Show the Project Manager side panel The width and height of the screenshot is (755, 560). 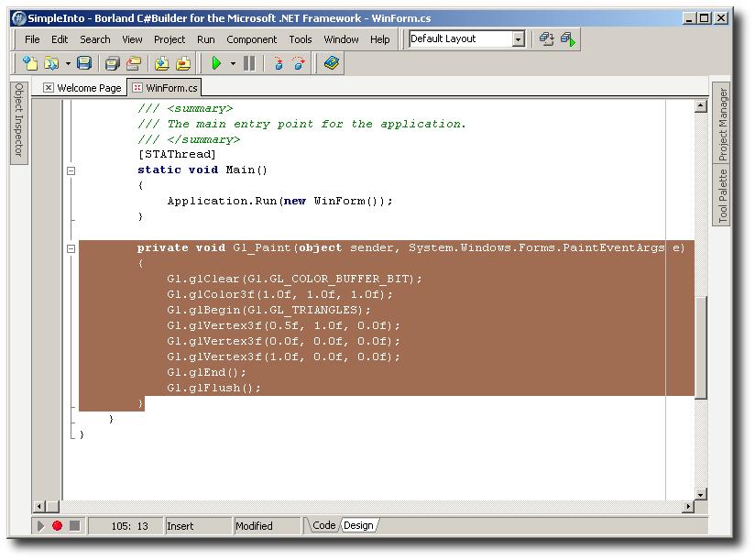(x=722, y=123)
